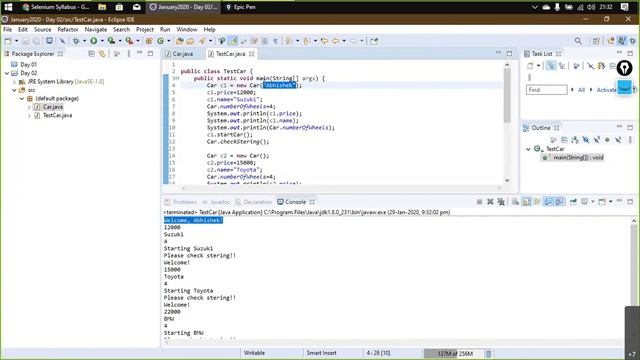640x360 pixels.
Task: Click Find field in Task List
Action: coord(547,90)
